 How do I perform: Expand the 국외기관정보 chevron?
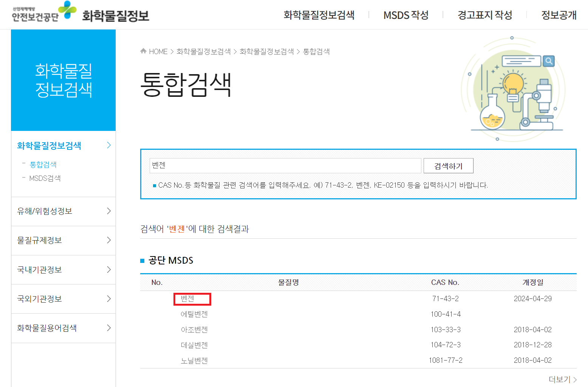click(109, 299)
